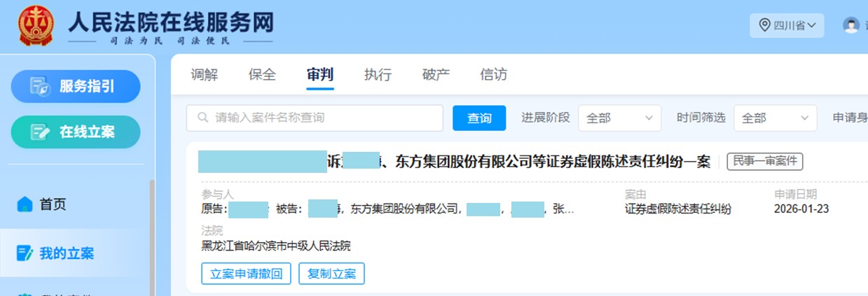Click the 服务指引 document icon
The width and height of the screenshot is (868, 296).
point(40,87)
